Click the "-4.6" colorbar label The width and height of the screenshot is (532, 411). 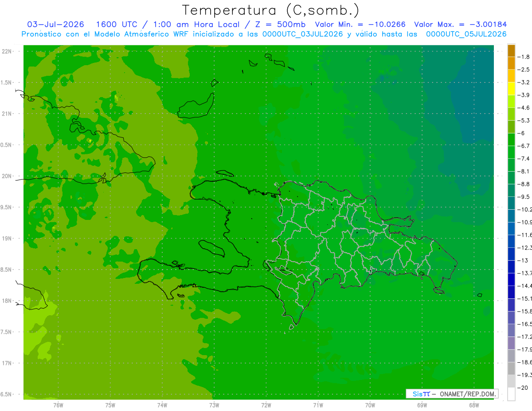point(524,108)
